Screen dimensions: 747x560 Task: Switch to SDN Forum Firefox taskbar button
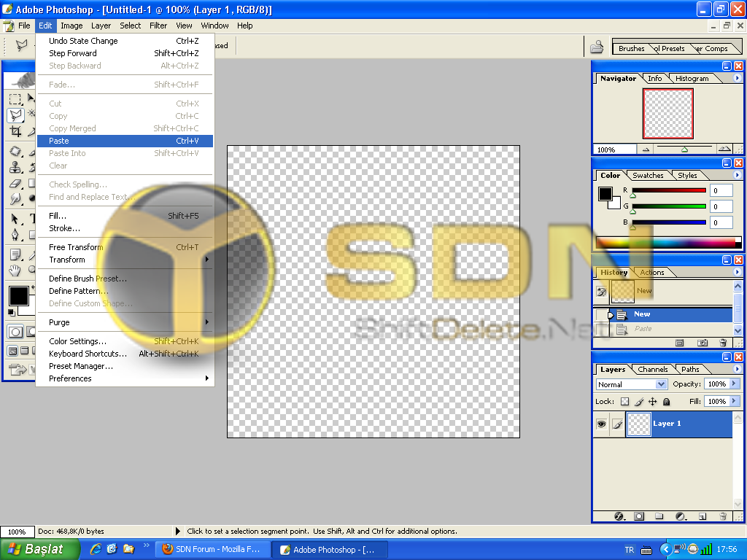pos(214,549)
